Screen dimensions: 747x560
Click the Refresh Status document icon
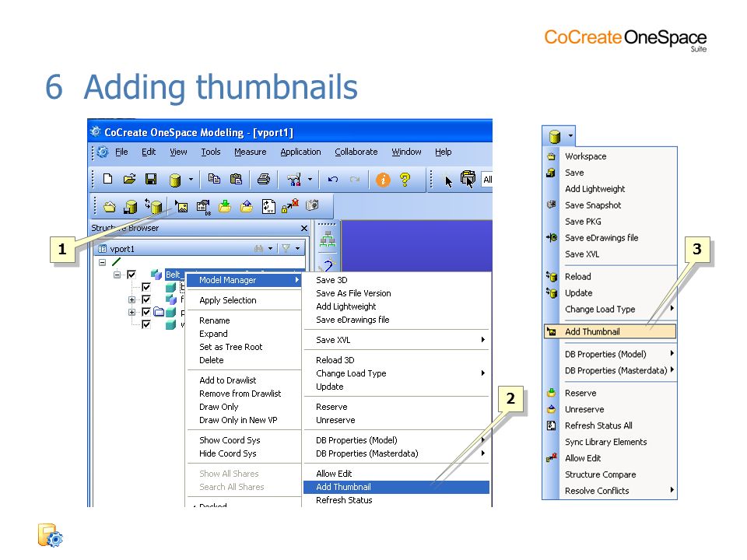(268, 206)
